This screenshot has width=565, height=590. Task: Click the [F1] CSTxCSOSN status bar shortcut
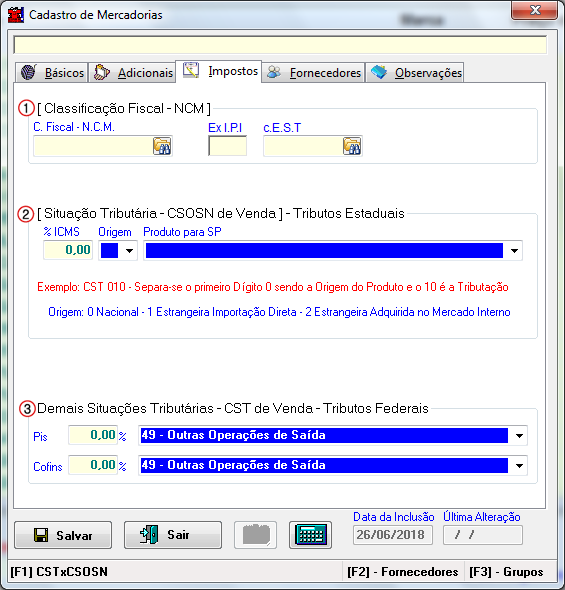point(59,572)
